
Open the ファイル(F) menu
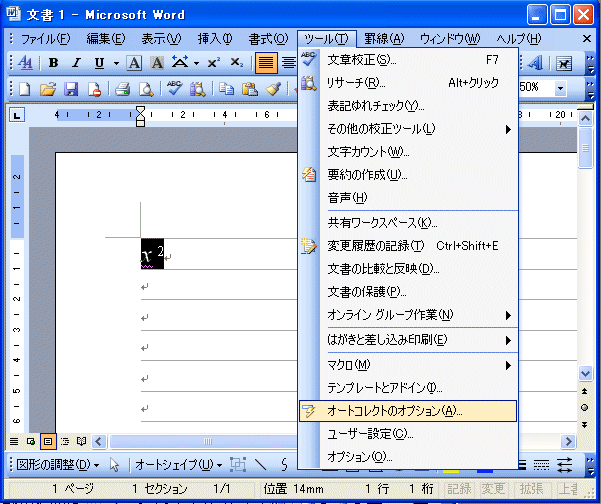(x=45, y=39)
